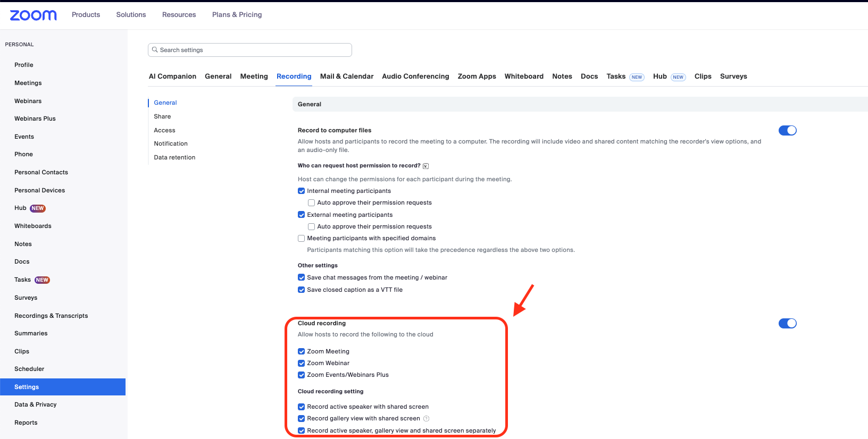Jump to Notification section
Viewport: 868px width, 439px height.
click(x=171, y=143)
